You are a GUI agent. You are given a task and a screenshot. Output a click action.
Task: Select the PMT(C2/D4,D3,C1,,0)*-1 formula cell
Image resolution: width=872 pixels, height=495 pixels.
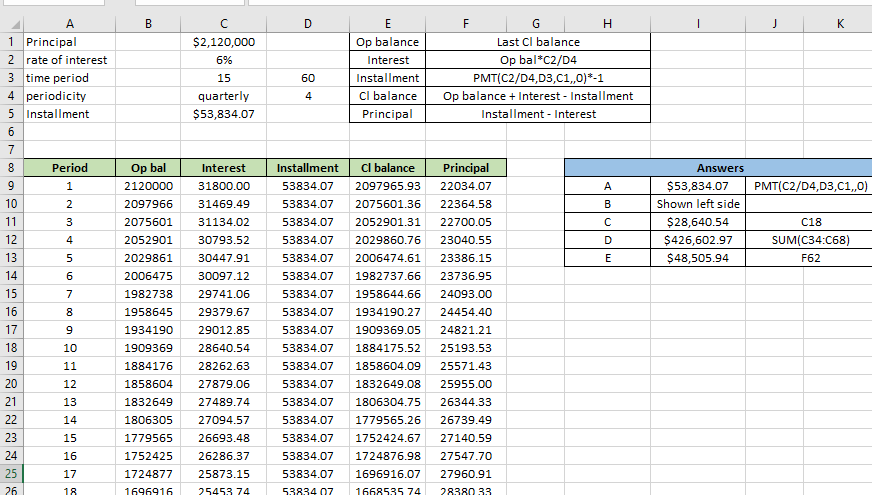538,78
